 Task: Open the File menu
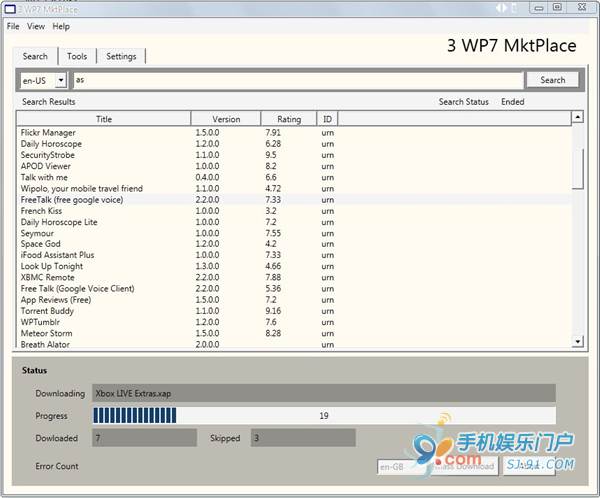click(13, 26)
